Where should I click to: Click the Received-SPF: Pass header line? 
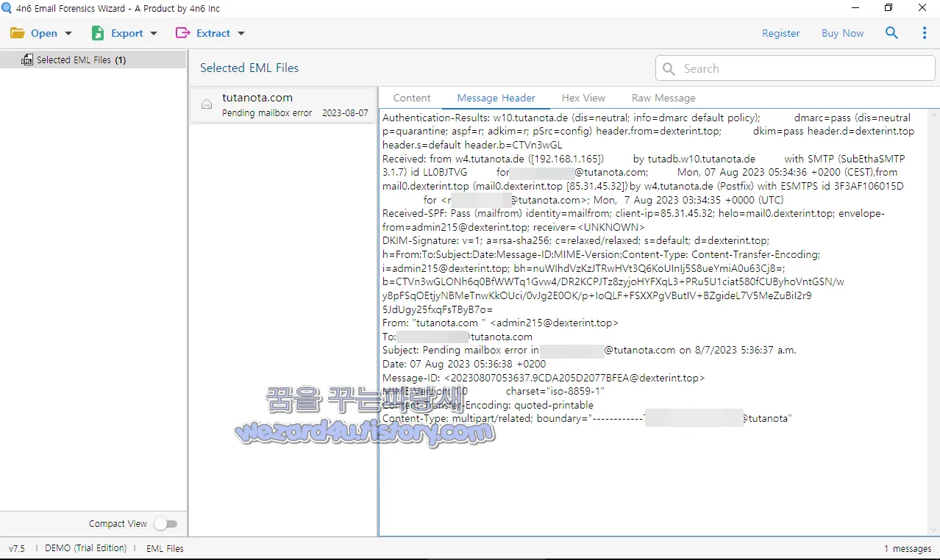[634, 220]
